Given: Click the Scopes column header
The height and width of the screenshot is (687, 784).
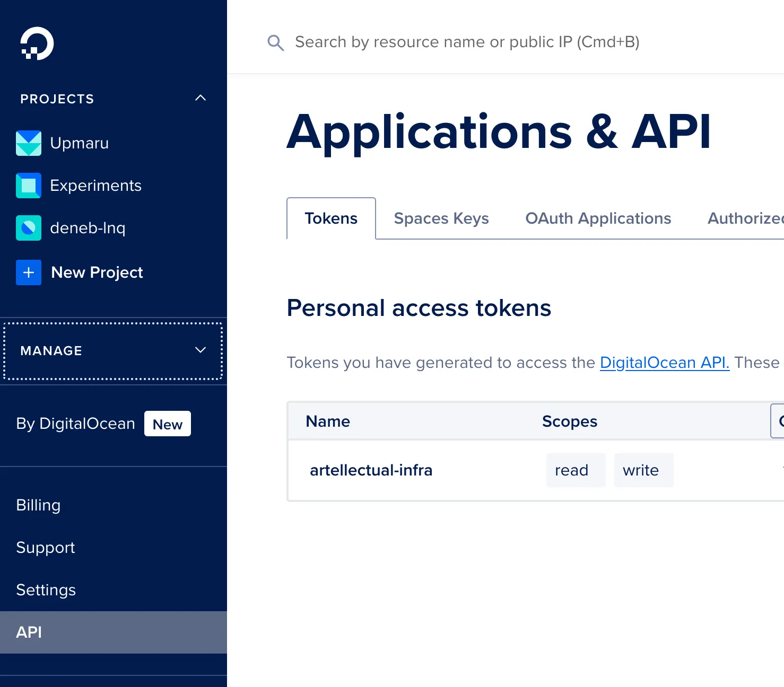Looking at the screenshot, I should 570,421.
